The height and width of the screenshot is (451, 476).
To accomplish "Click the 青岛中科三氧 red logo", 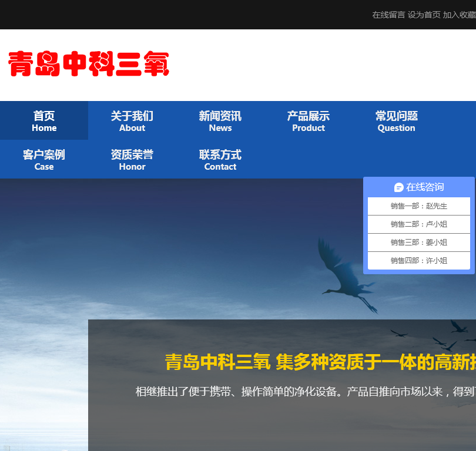I will [89, 64].
